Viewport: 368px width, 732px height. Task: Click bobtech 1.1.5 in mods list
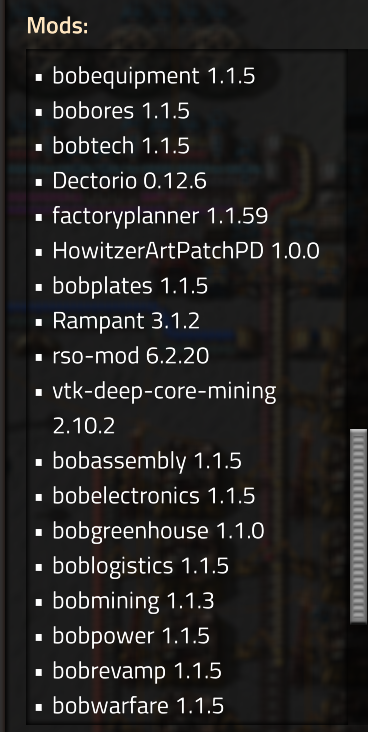121,146
